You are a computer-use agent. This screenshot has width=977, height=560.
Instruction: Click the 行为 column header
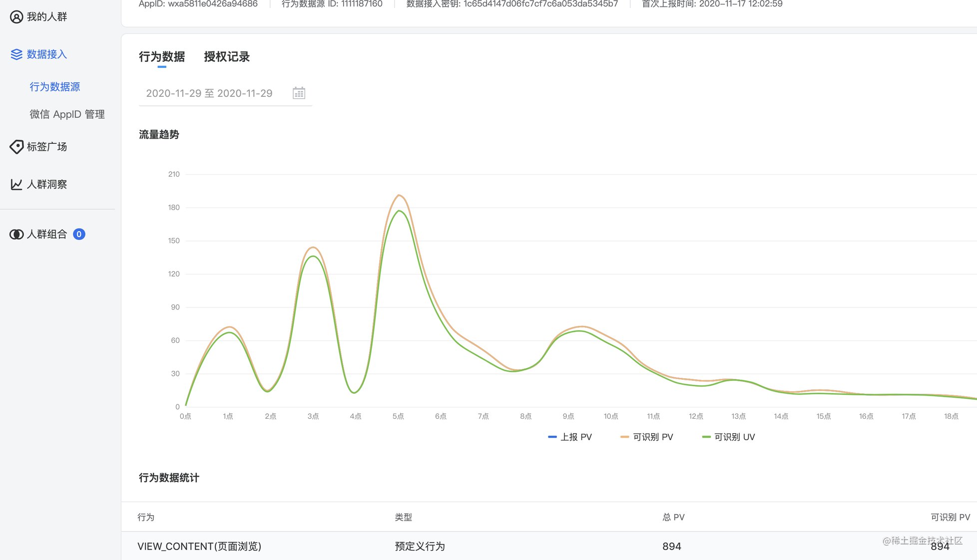point(146,518)
